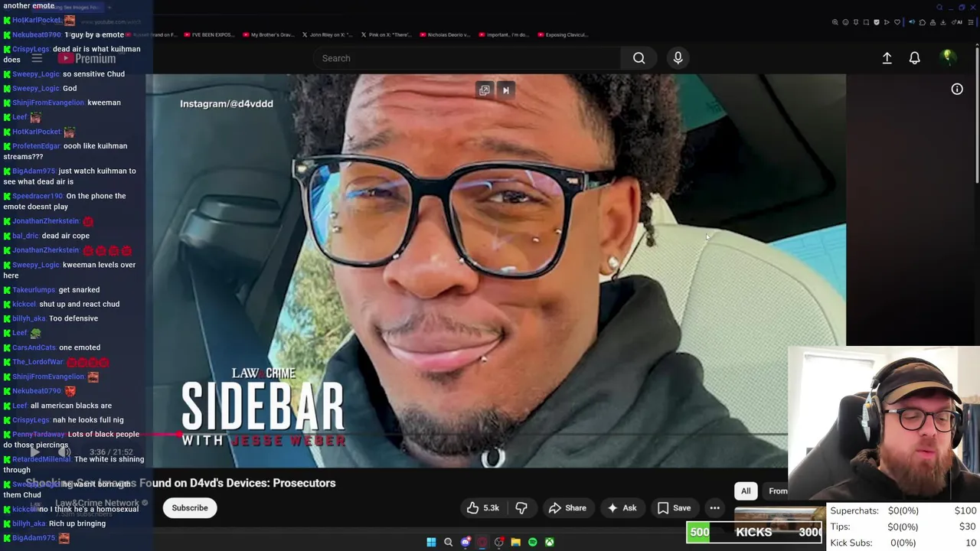Open the browser ad-blocker shield icon
Viewport: 980px width, 551px height.
(877, 22)
